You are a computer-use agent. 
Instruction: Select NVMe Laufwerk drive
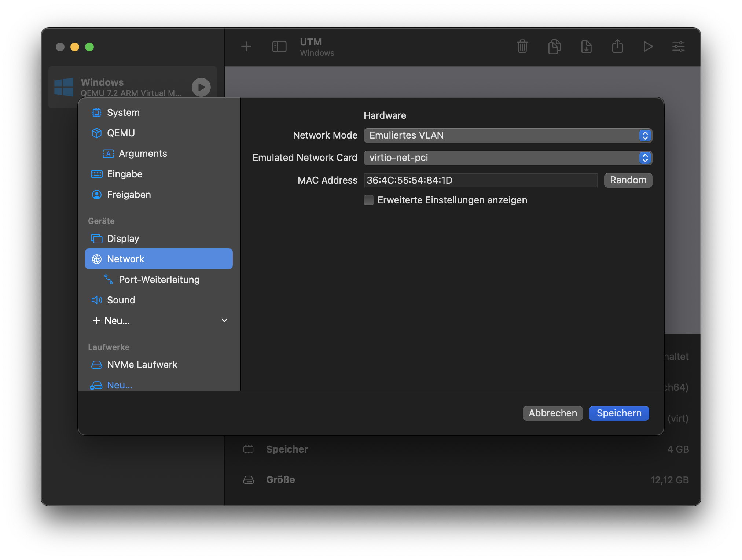159,365
